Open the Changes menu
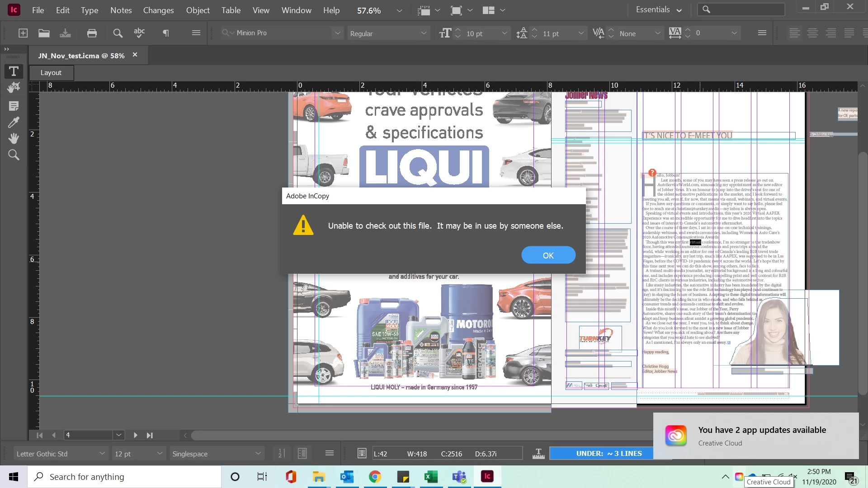The image size is (868, 488). click(158, 10)
